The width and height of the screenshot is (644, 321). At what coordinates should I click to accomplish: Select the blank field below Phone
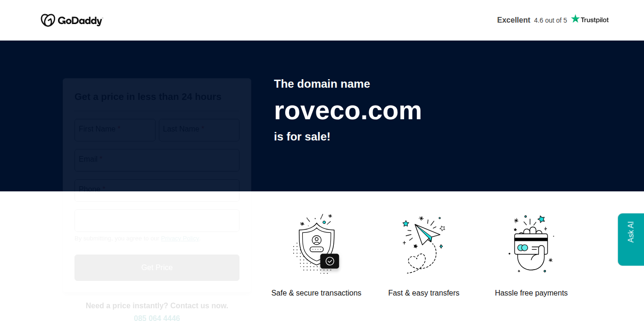pos(157,221)
